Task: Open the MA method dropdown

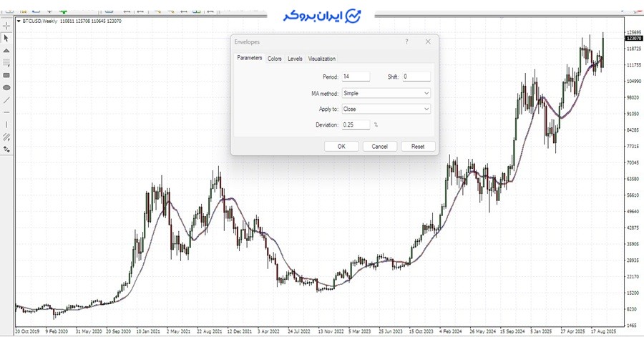Action: point(385,93)
